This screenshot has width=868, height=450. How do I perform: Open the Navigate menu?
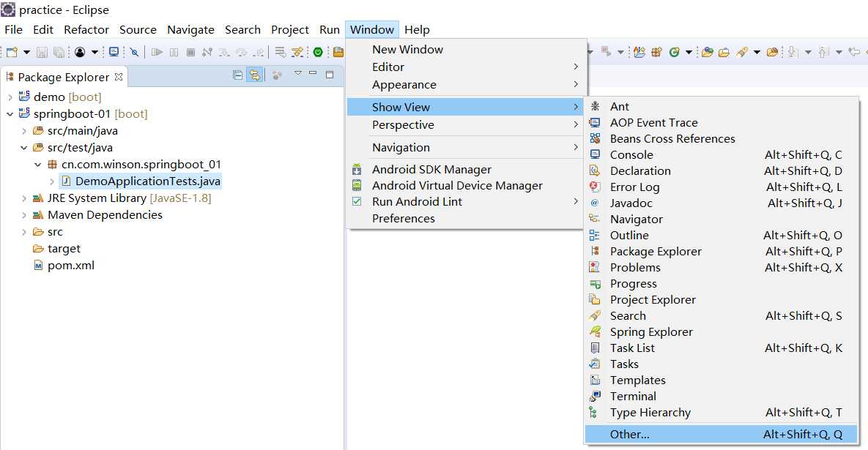(x=190, y=30)
